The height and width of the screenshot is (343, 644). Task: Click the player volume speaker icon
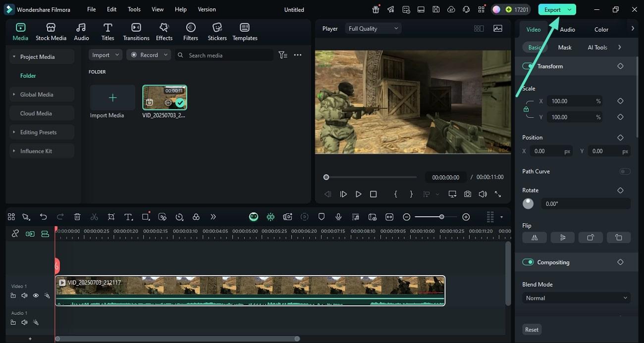coord(483,195)
